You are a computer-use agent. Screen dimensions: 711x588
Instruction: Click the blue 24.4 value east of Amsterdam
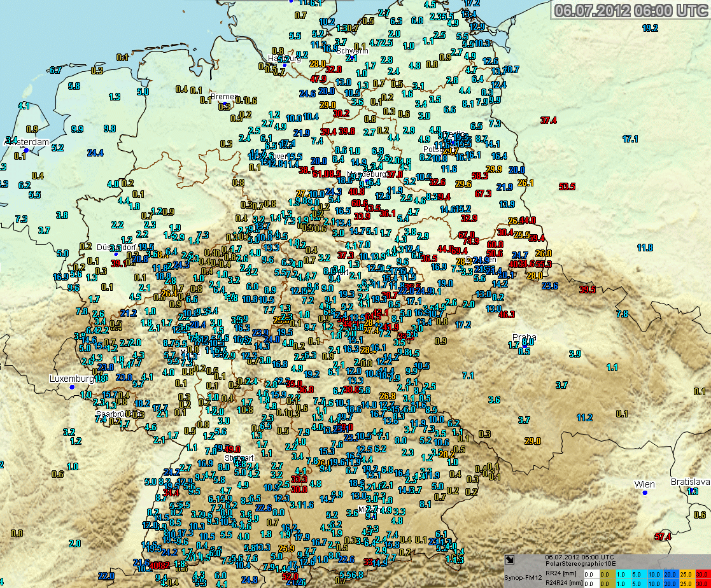95,153
